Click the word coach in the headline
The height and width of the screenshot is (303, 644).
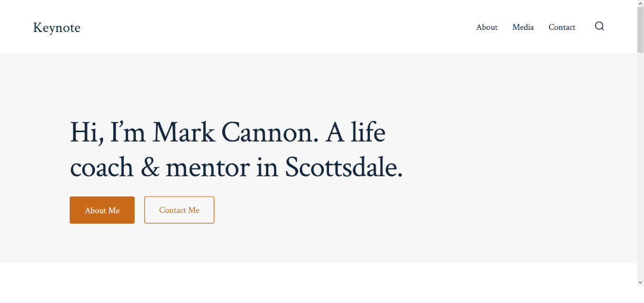click(x=102, y=168)
